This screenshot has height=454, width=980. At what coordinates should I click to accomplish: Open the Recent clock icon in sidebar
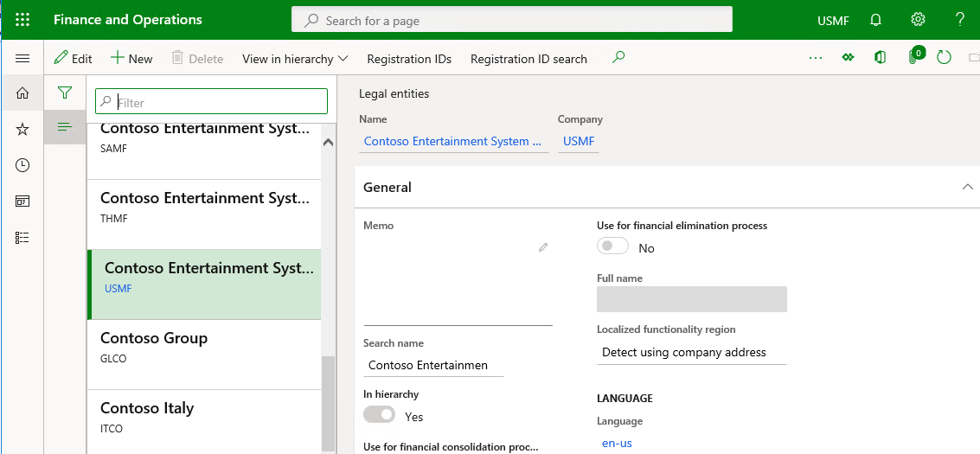tap(22, 165)
